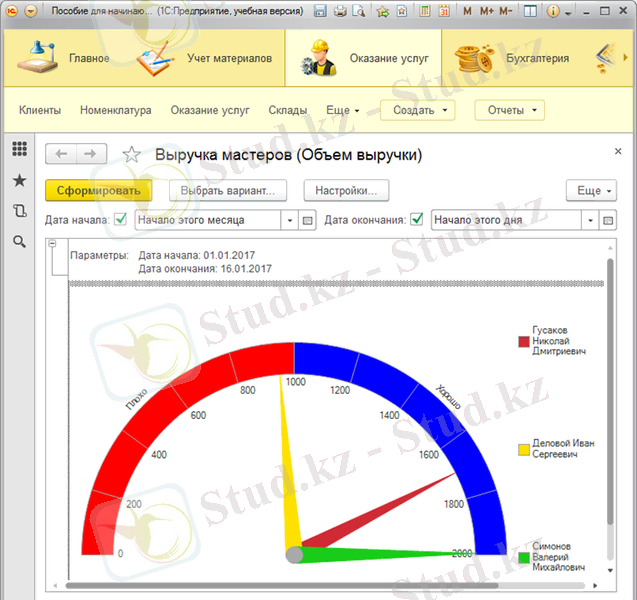Open the Бухгалтерия section

tap(512, 58)
